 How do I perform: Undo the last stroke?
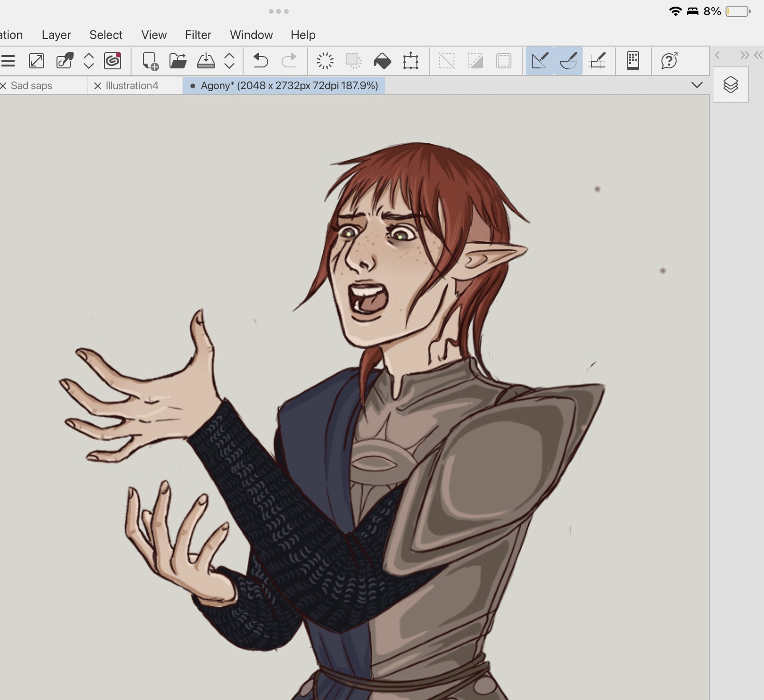(x=260, y=61)
